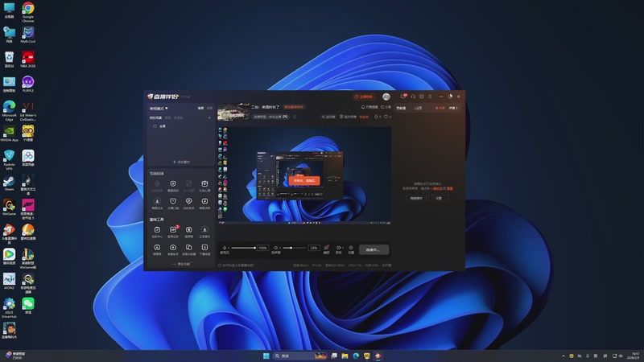Open the settings gear in the bottom control bar

[351, 248]
